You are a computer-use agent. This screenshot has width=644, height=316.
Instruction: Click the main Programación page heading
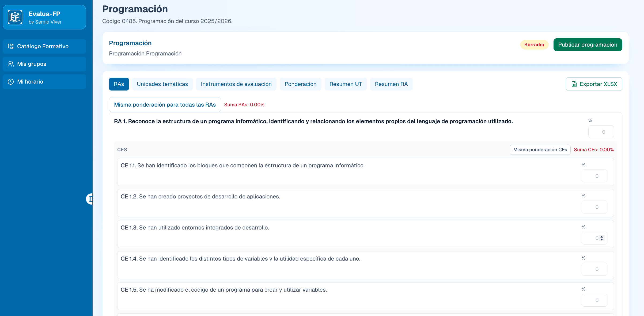pyautogui.click(x=135, y=9)
